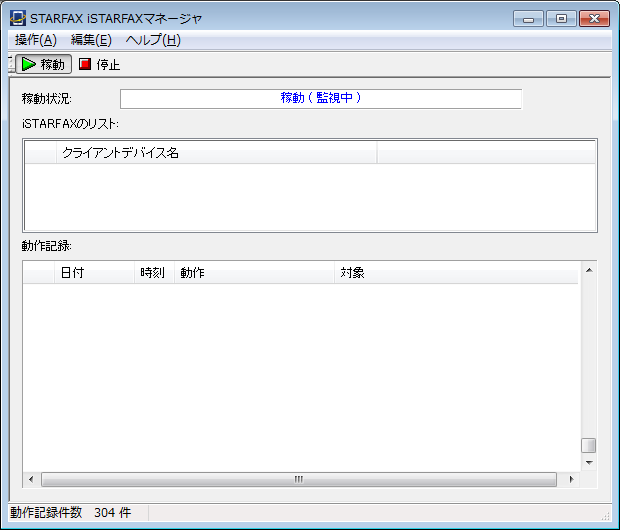The width and height of the screenshot is (620, 530).
Task: Sort log by 日付 column header
Action: (x=95, y=273)
